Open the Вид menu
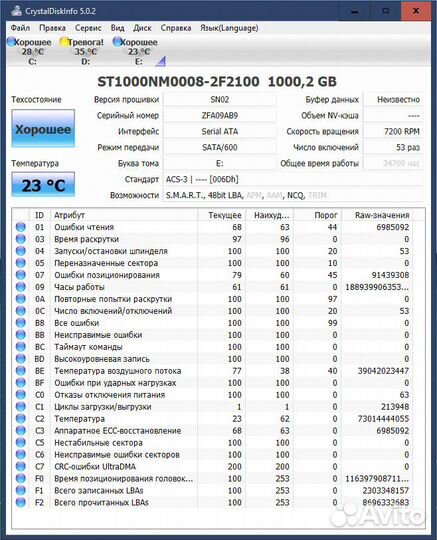The width and height of the screenshot is (437, 540). [117, 28]
